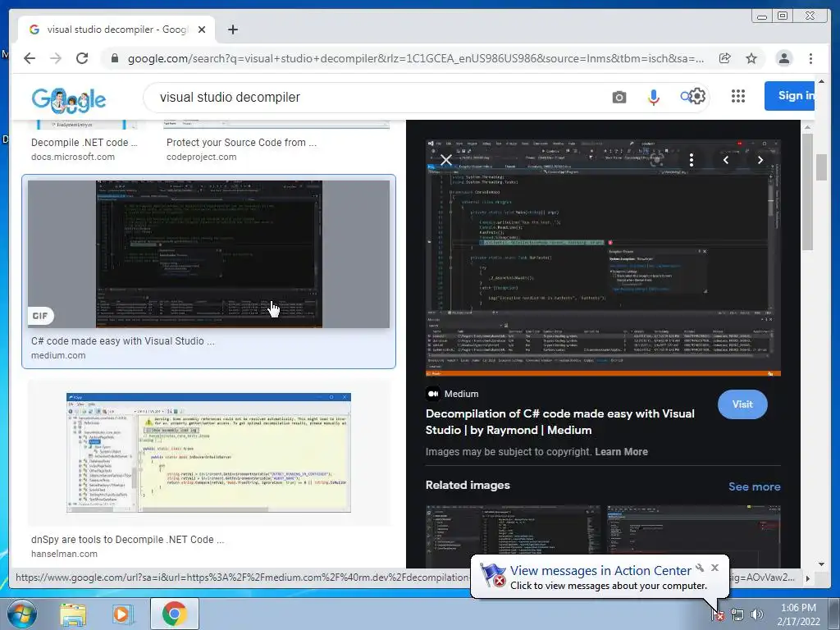
Task: Click the hanselman.com source text
Action: (64, 554)
